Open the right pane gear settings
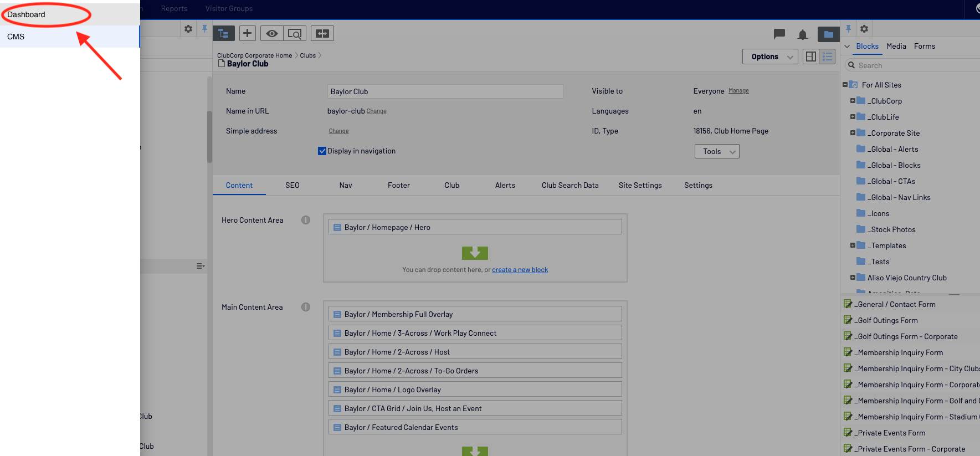The width and height of the screenshot is (980, 456). [864, 29]
